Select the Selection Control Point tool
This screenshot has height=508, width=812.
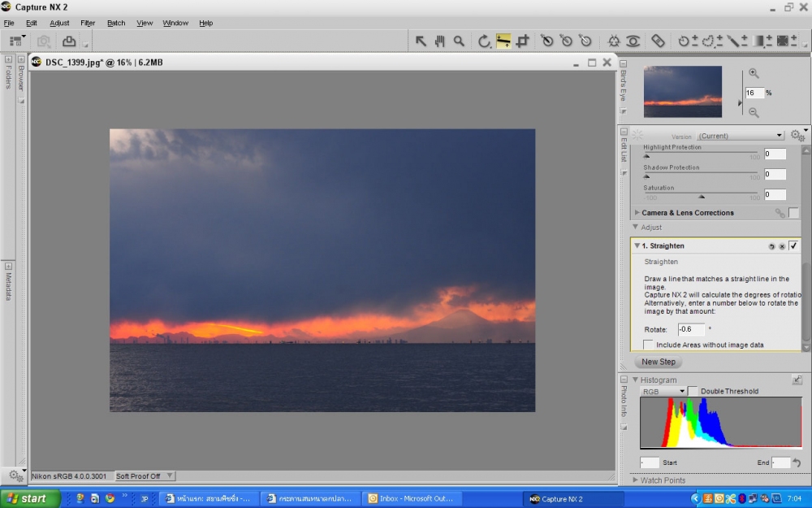pyautogui.click(x=684, y=41)
